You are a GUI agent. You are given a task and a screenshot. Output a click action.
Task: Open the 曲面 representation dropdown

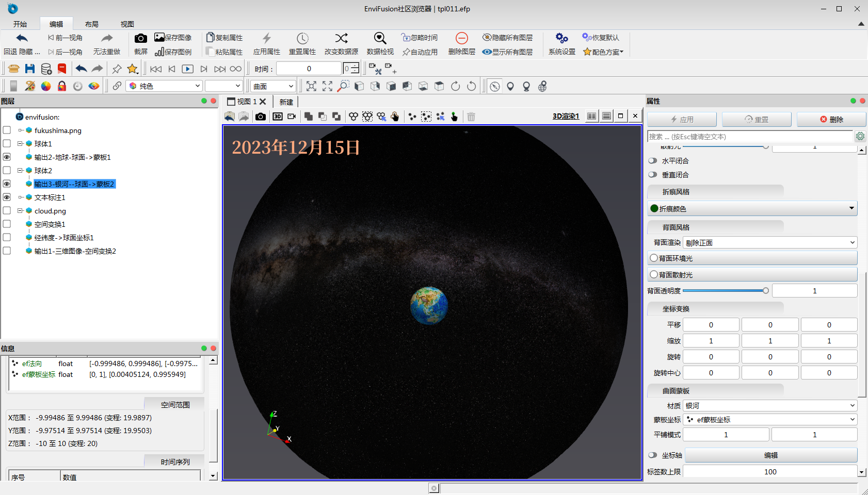click(x=273, y=86)
